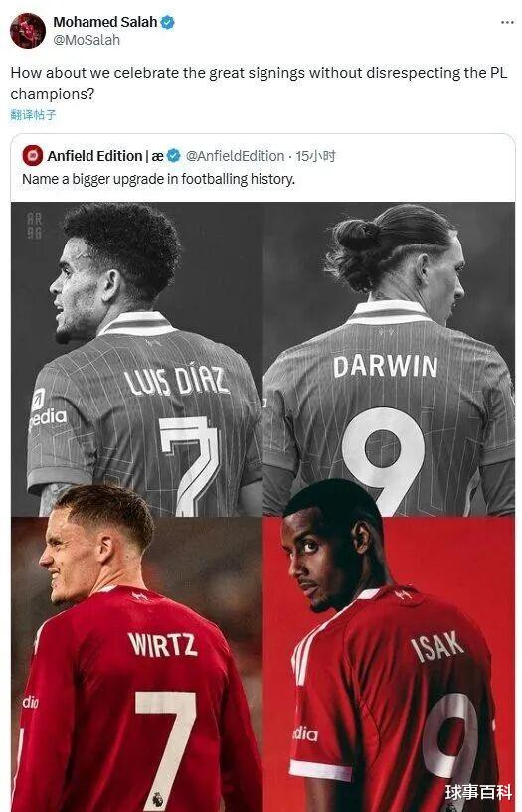Open Mohamed Salah's profile avatar
Image resolution: width=522 pixels, height=812 pixels.
pos(28,31)
